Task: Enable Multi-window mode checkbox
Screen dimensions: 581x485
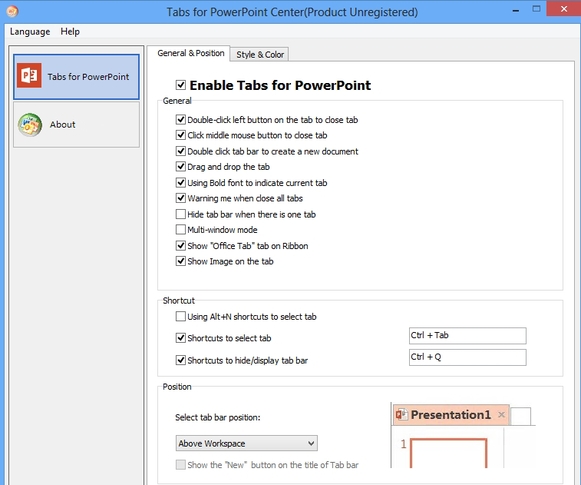Action: [180, 229]
